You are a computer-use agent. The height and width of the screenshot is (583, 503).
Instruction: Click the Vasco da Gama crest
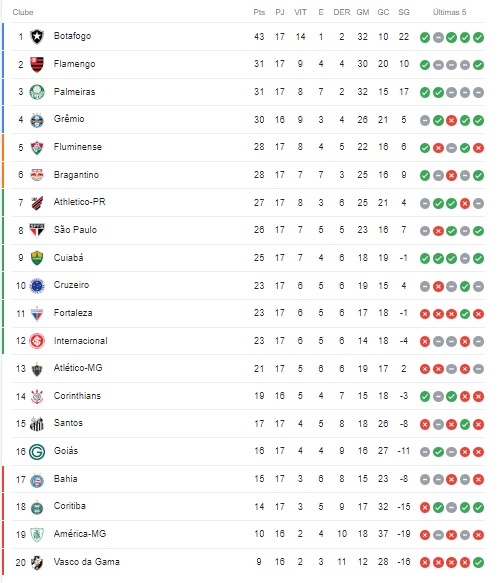37,562
